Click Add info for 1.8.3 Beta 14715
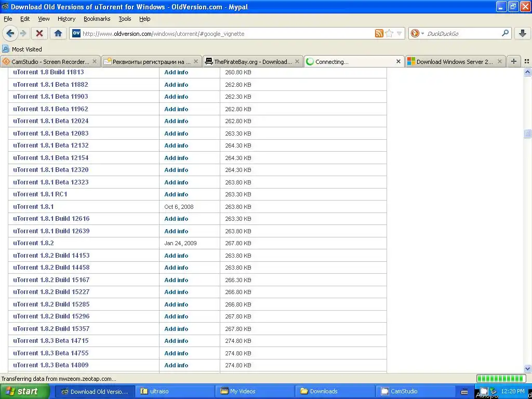Viewport: 532px width, 399px height. point(176,341)
